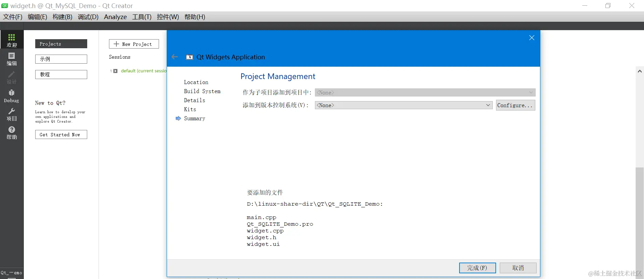The image size is (644, 279).
Task: Click the session play icon beside default
Action: pos(115,71)
